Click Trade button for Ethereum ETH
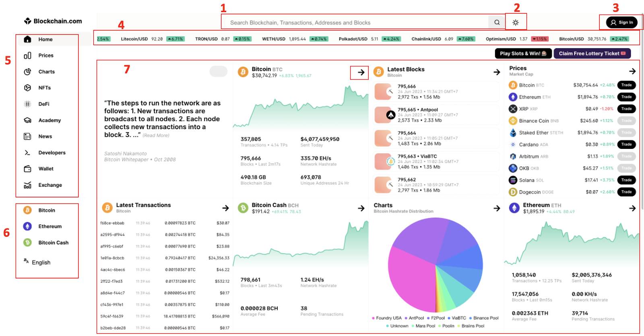The image size is (644, 336). tap(626, 97)
